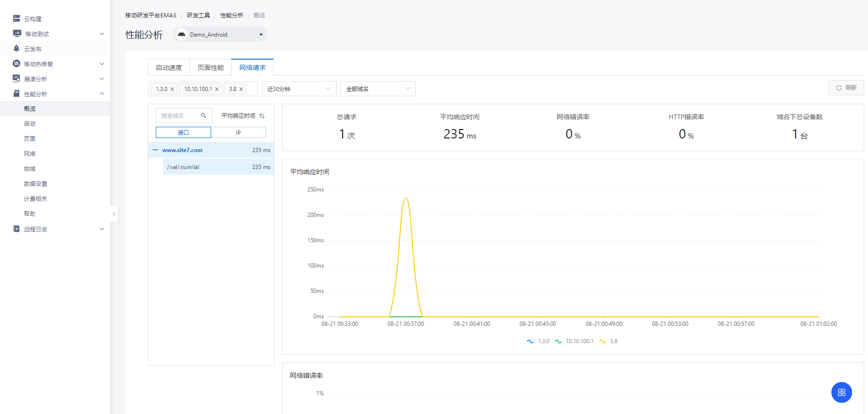Click the 域名下总设备数 1 台 value

[800, 135]
